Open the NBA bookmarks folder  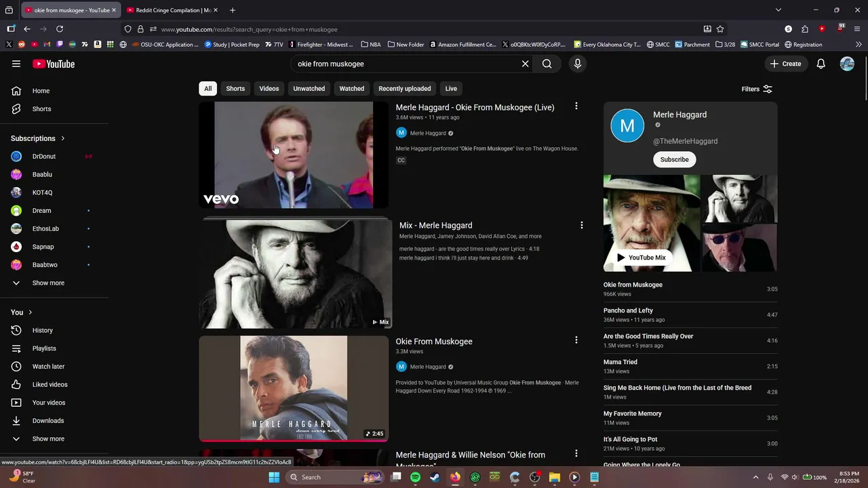coord(371,45)
